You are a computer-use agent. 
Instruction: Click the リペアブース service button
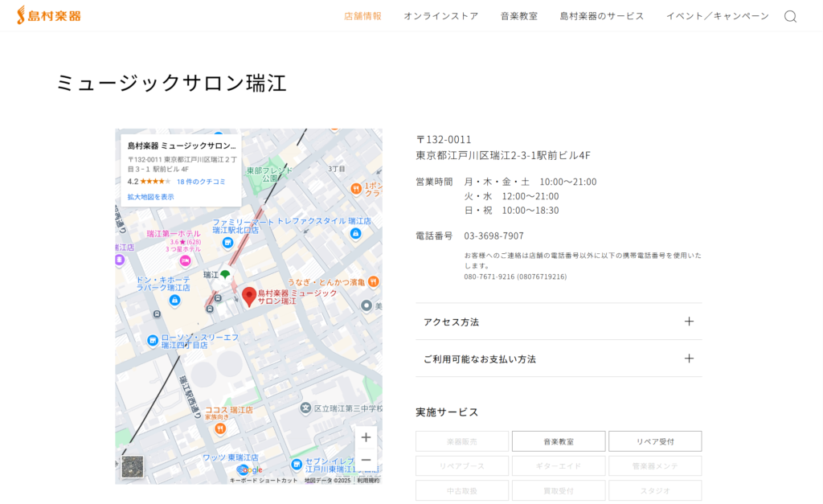tap(462, 466)
